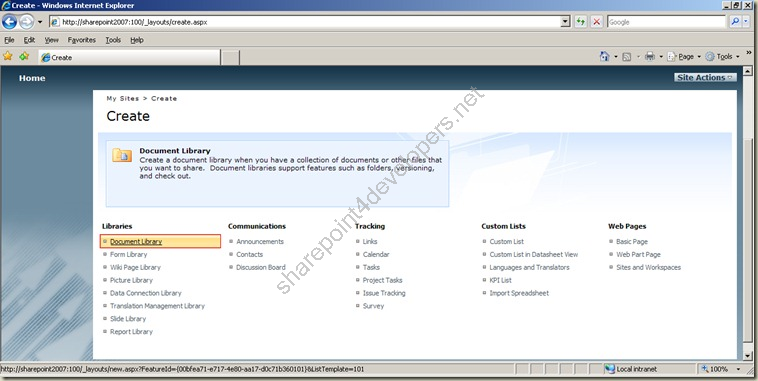The image size is (758, 381).
Task: Click the Form Library link
Action: (128, 254)
